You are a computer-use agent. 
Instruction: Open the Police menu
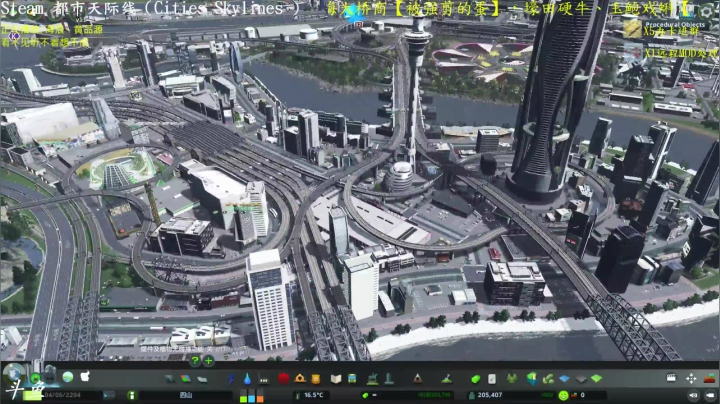315,379
